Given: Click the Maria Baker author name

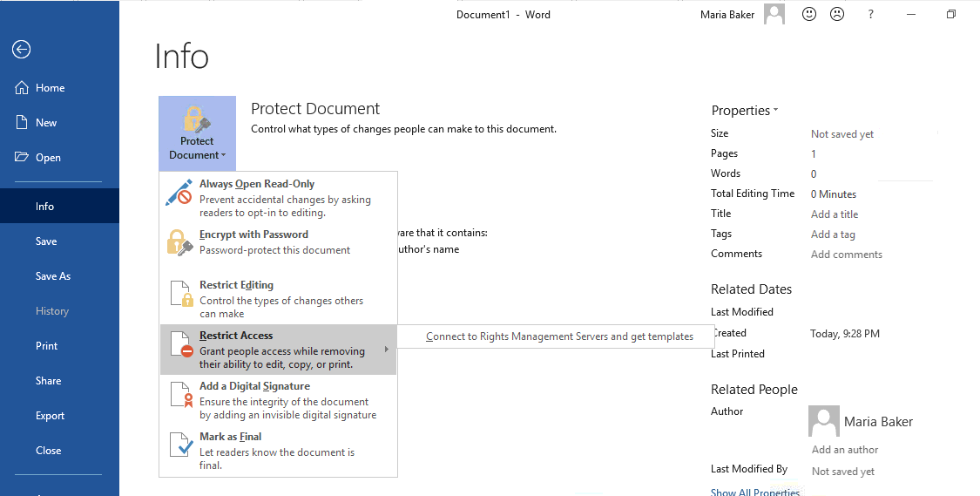Looking at the screenshot, I should click(x=878, y=422).
